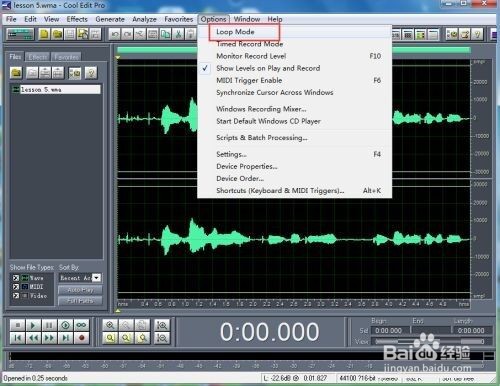Click the yellow Zoom to Selection magnifier

click(x=110, y=338)
